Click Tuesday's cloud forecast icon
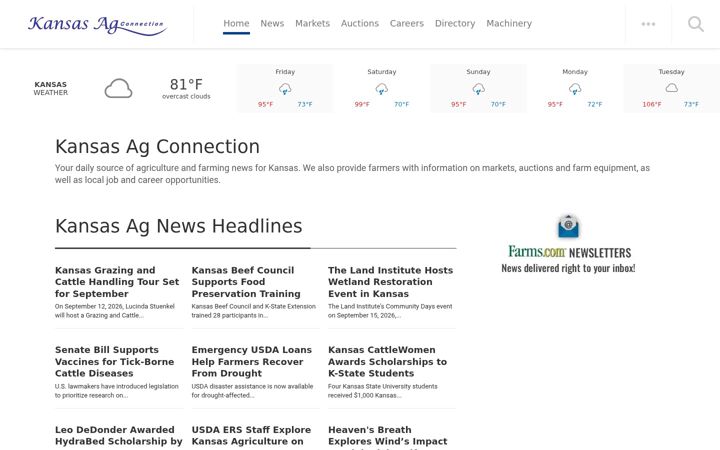Viewport: 720px width, 450px height. [x=672, y=88]
